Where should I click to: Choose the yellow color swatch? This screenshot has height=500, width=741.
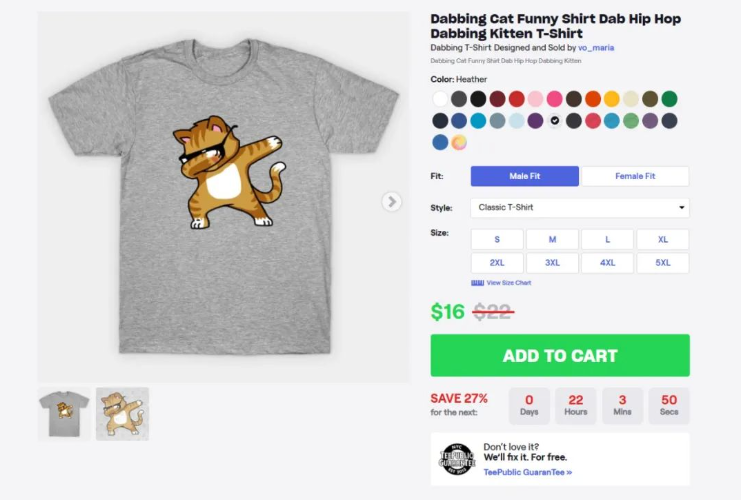[612, 99]
